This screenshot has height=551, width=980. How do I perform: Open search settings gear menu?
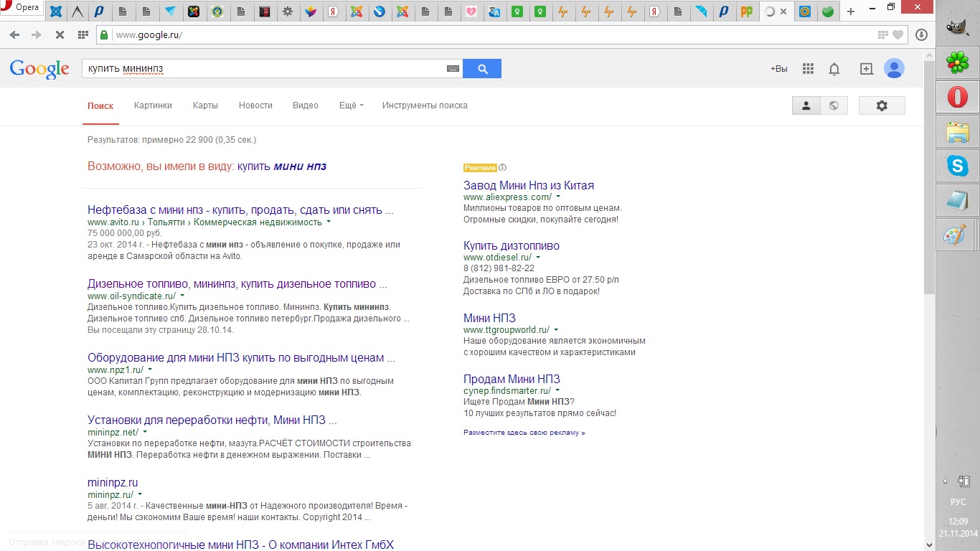(882, 105)
